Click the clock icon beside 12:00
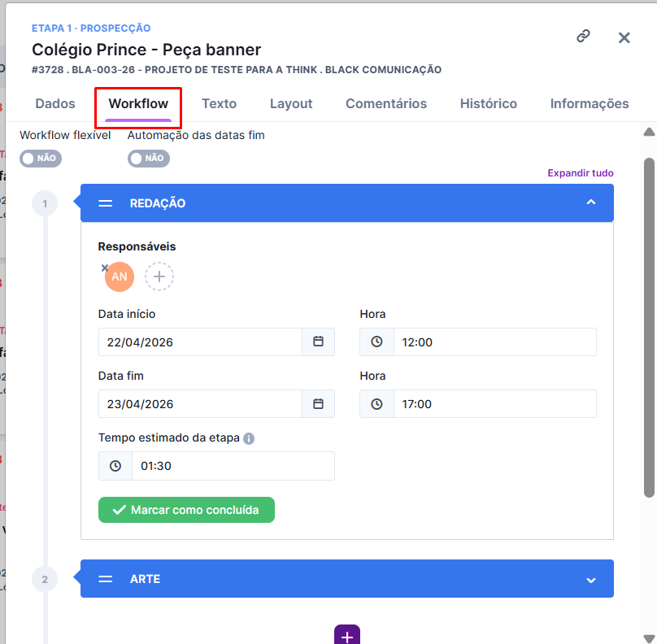The height and width of the screenshot is (644, 657). coord(376,342)
